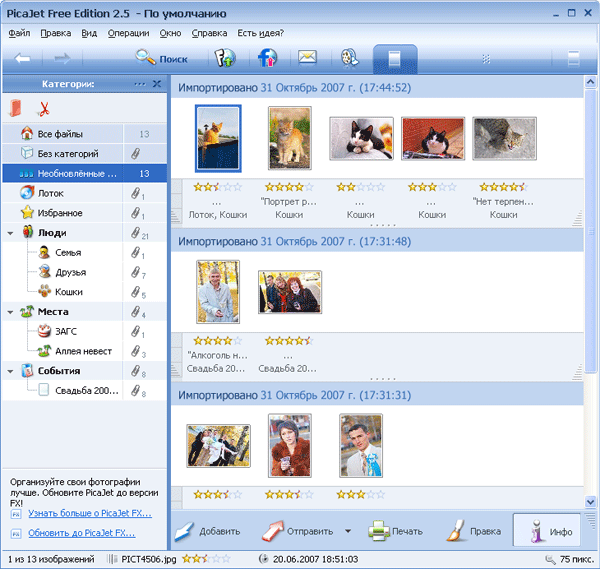This screenshot has width=600, height=569.
Task: Select Необновлённые category row
Action: (85, 173)
